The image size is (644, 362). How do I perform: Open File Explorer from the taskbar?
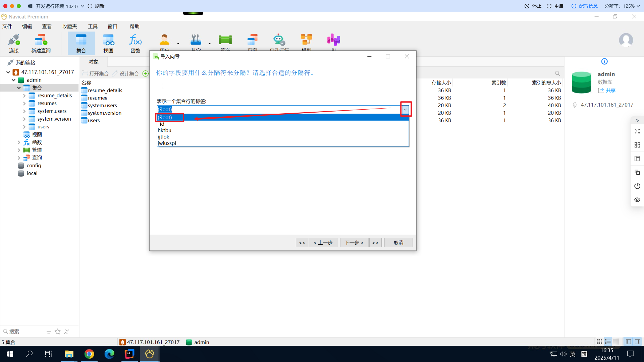(69, 354)
